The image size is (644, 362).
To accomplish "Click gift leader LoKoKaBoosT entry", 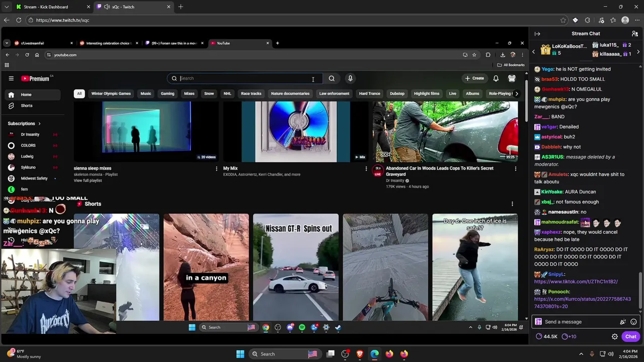I will point(565,49).
